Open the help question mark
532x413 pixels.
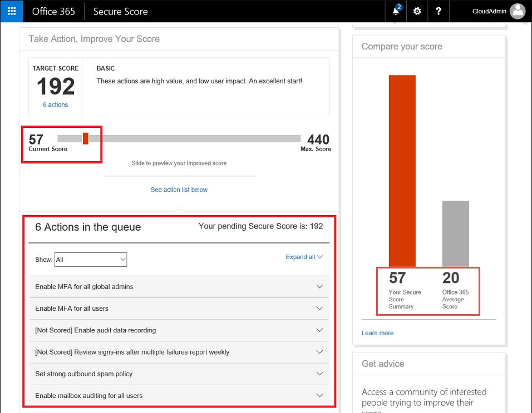(x=439, y=11)
